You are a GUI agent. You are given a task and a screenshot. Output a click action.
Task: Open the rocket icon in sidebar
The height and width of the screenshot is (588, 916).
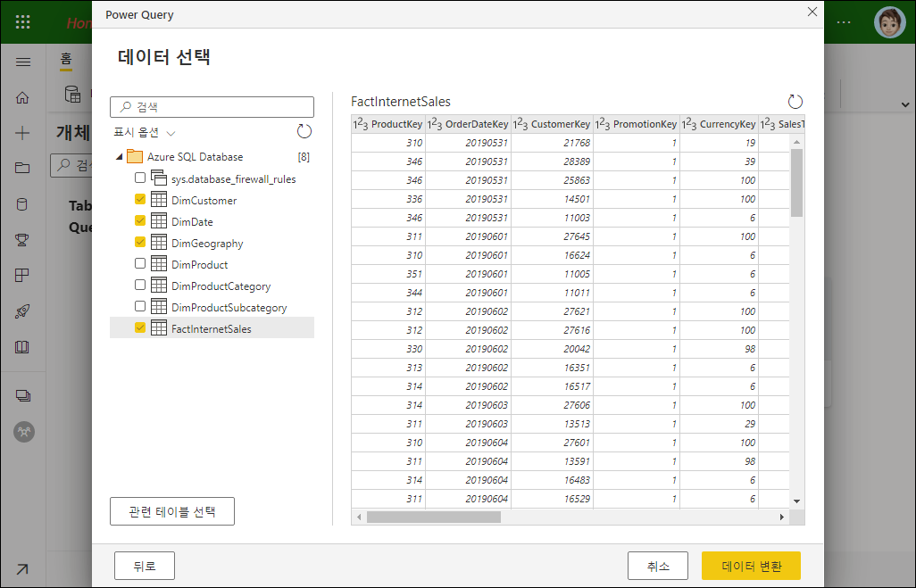23,311
